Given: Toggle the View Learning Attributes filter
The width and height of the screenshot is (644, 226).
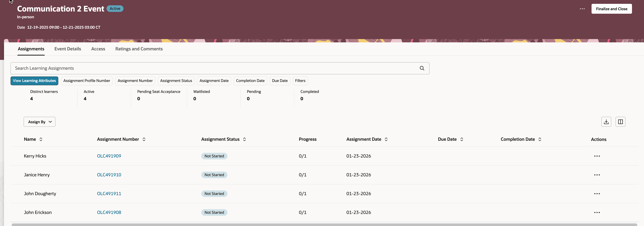Looking at the screenshot, I should 34,81.
